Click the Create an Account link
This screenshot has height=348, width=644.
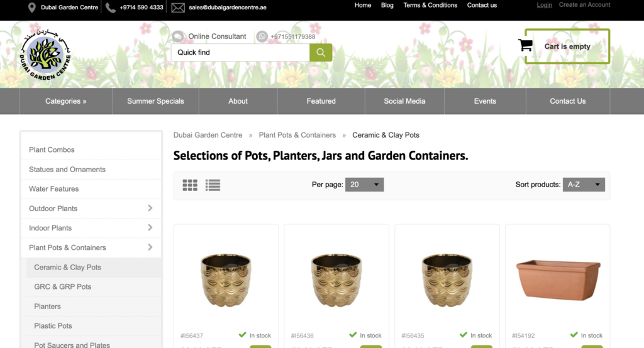[584, 5]
